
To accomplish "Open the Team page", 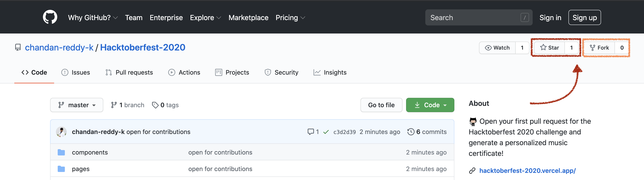I will click(133, 17).
